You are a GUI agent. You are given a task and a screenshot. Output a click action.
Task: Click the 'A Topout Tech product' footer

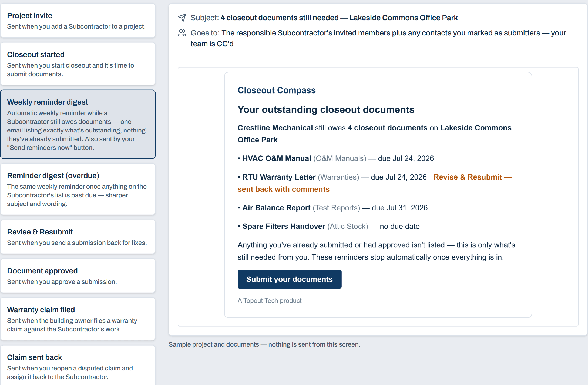coord(270,301)
